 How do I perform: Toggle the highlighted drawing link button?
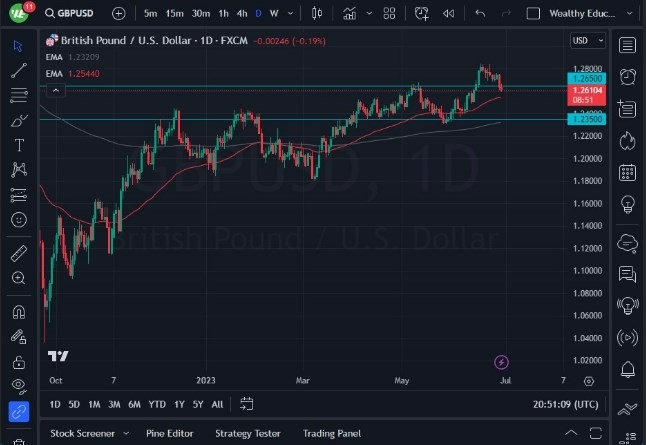point(19,412)
